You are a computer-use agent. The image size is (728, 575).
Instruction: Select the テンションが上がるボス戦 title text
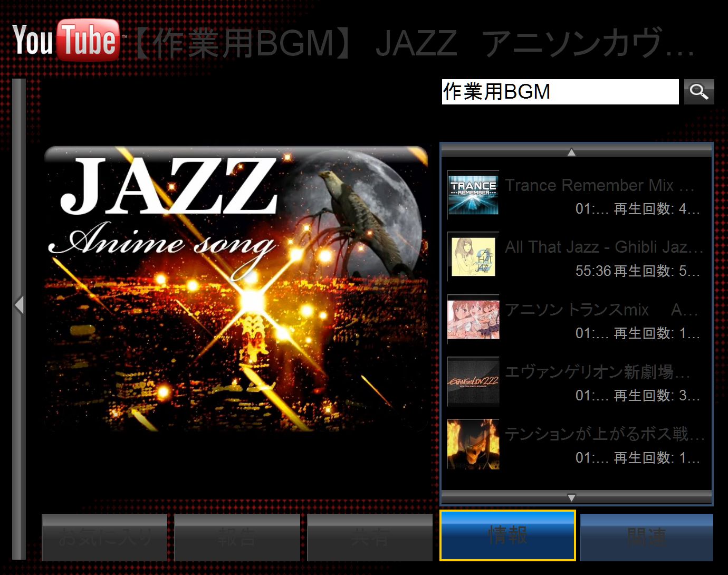[605, 434]
